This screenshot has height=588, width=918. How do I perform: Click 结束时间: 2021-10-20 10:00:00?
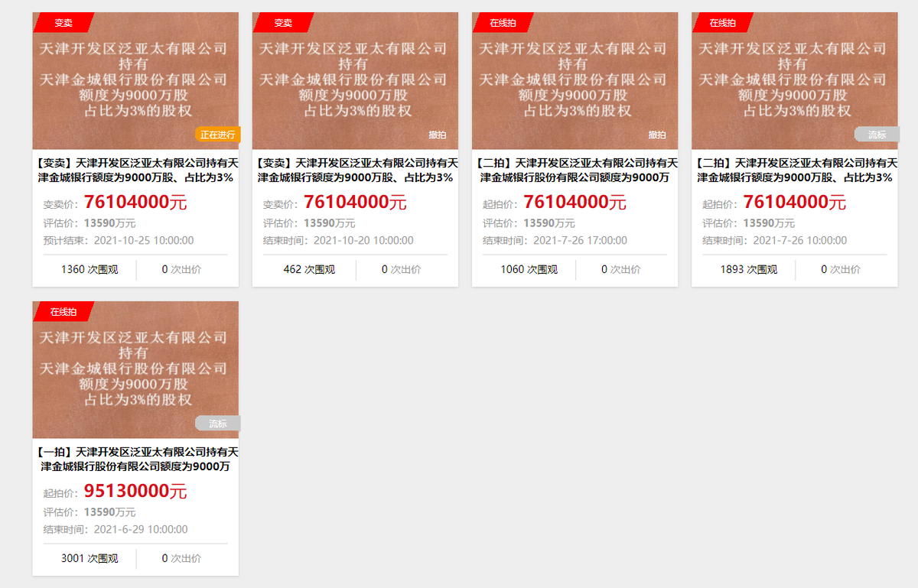pos(338,240)
